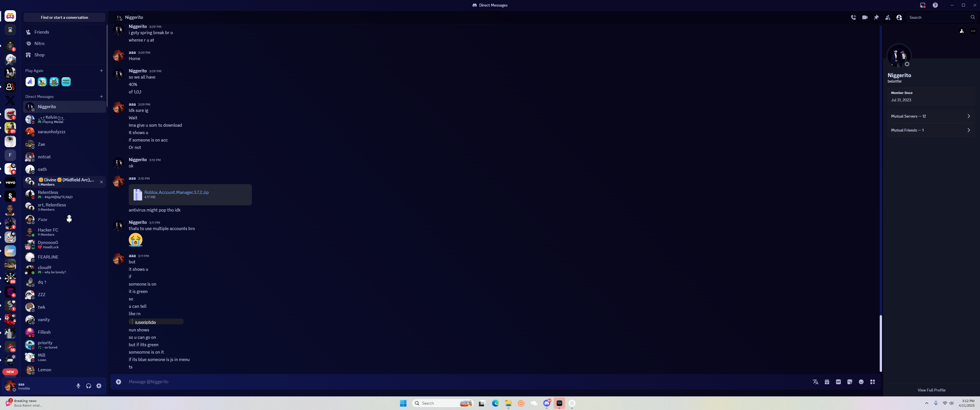Open the translate icon in message bar
The height and width of the screenshot is (410, 980).
(x=816, y=382)
